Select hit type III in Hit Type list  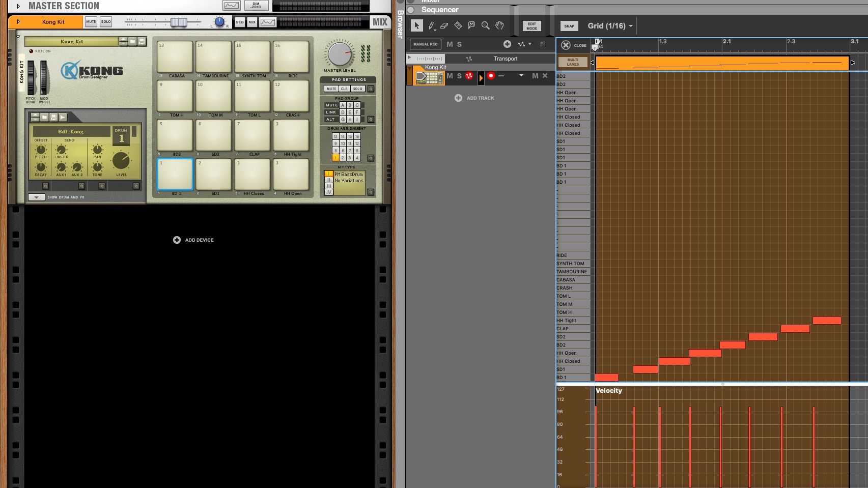tap(328, 186)
